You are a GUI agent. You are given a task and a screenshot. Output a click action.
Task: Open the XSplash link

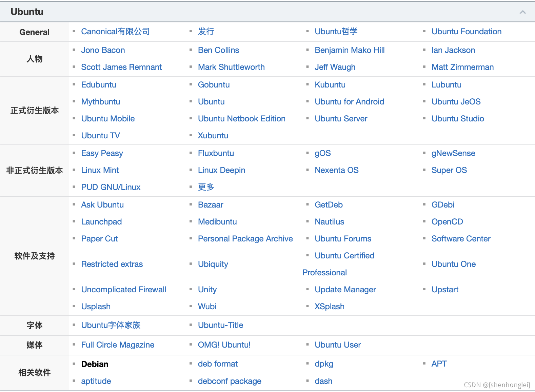point(330,307)
